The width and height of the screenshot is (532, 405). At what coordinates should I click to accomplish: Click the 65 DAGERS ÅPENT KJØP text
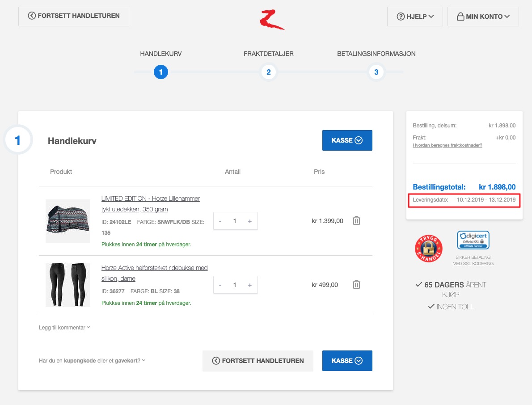click(x=451, y=289)
